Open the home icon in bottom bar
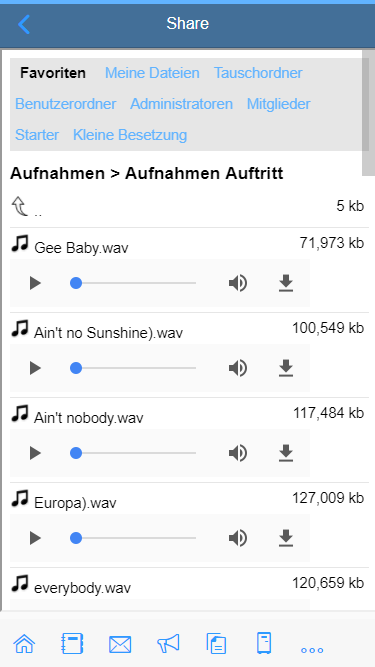 [x=24, y=643]
